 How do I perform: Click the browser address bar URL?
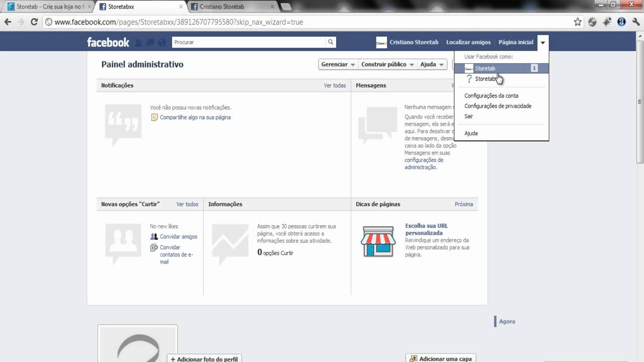(179, 22)
